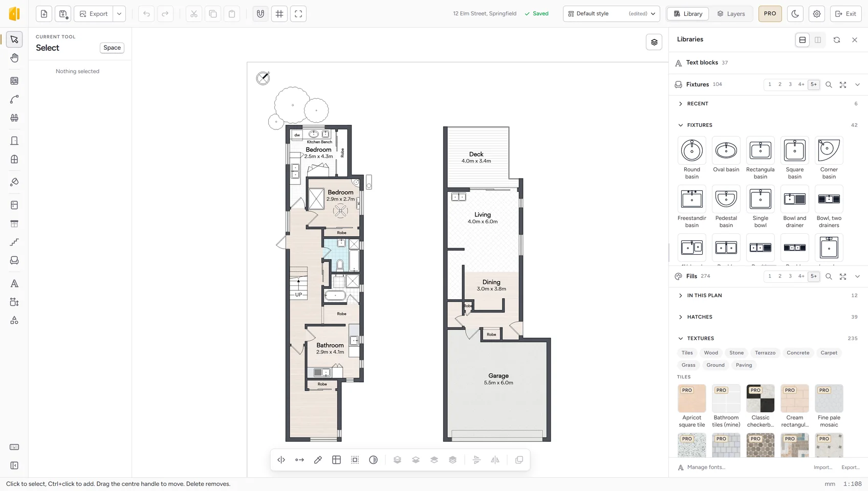Switch to the Layers tab
Image resolution: width=868 pixels, height=491 pixels.
pos(731,14)
